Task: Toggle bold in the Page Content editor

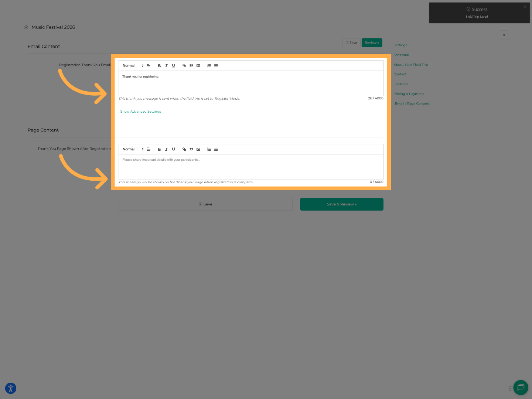Action: coord(159,149)
